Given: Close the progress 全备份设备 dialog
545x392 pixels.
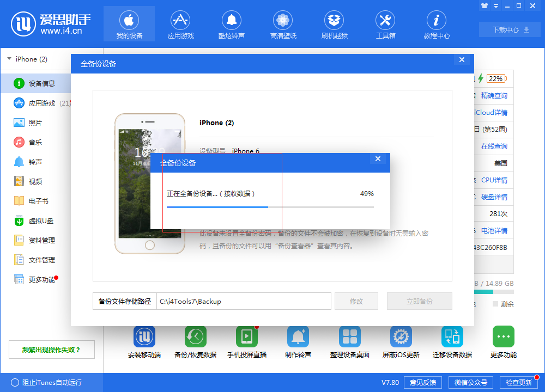Looking at the screenshot, I should [378, 158].
